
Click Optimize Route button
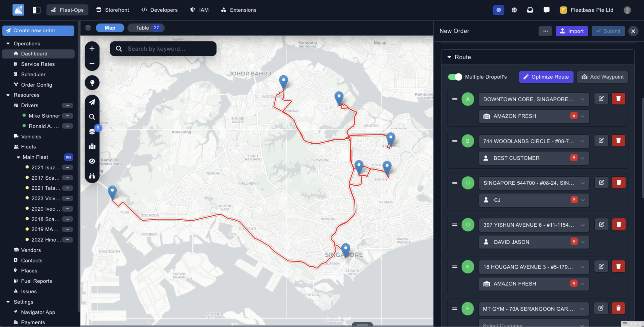546,77
